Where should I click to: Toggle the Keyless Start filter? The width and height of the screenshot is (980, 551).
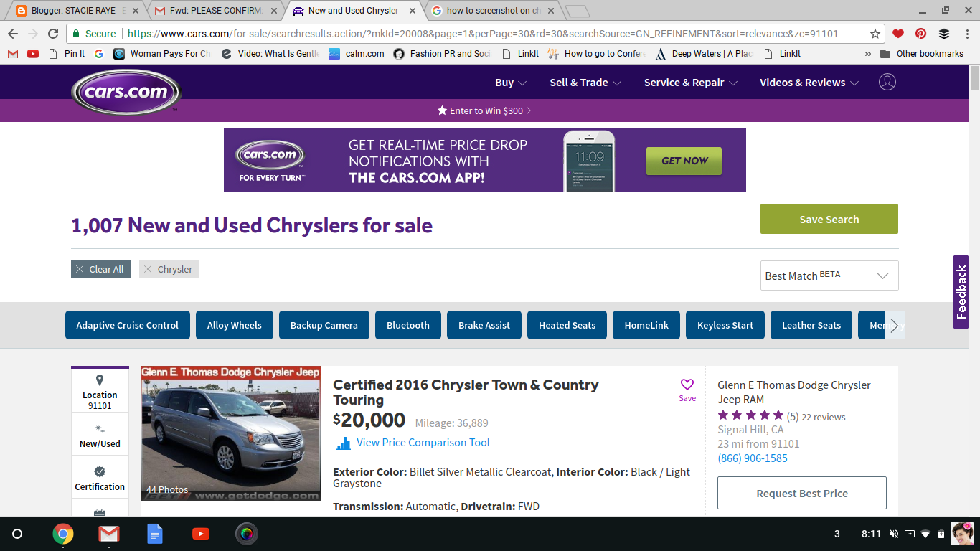tap(725, 325)
